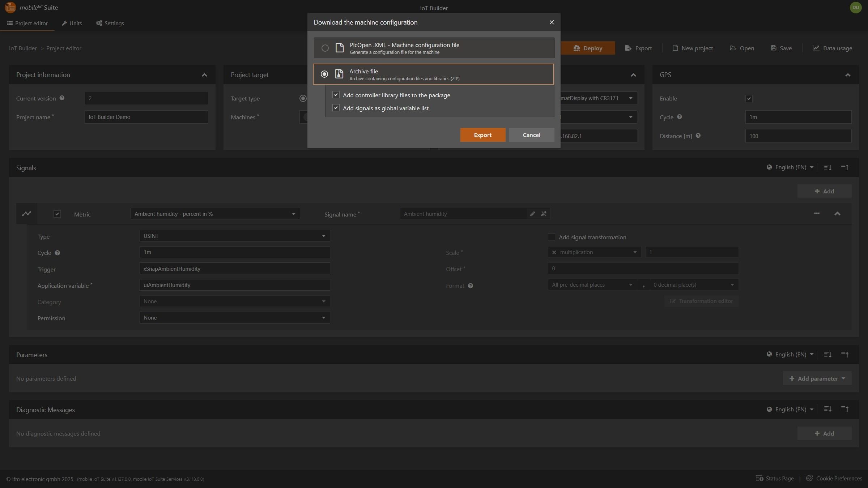
Task: Click the IoT Builder breadcrumb link
Action: (x=23, y=48)
